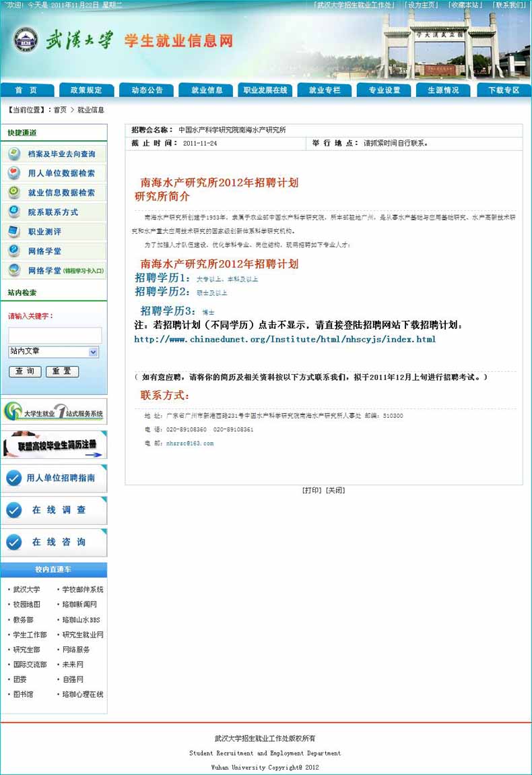This screenshot has height=775, width=532.
Task: Click the 收藏本站 top link
Action: (x=465, y=5)
